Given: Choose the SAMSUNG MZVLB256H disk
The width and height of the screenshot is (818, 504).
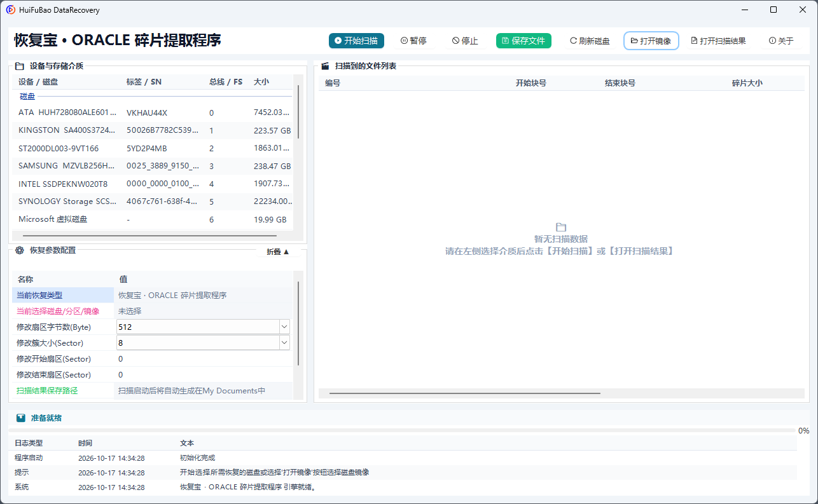Looking at the screenshot, I should pyautogui.click(x=153, y=166).
